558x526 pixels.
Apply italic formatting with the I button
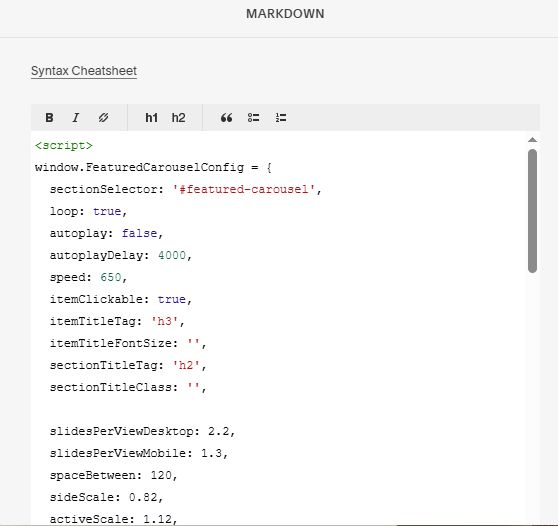coord(75,118)
